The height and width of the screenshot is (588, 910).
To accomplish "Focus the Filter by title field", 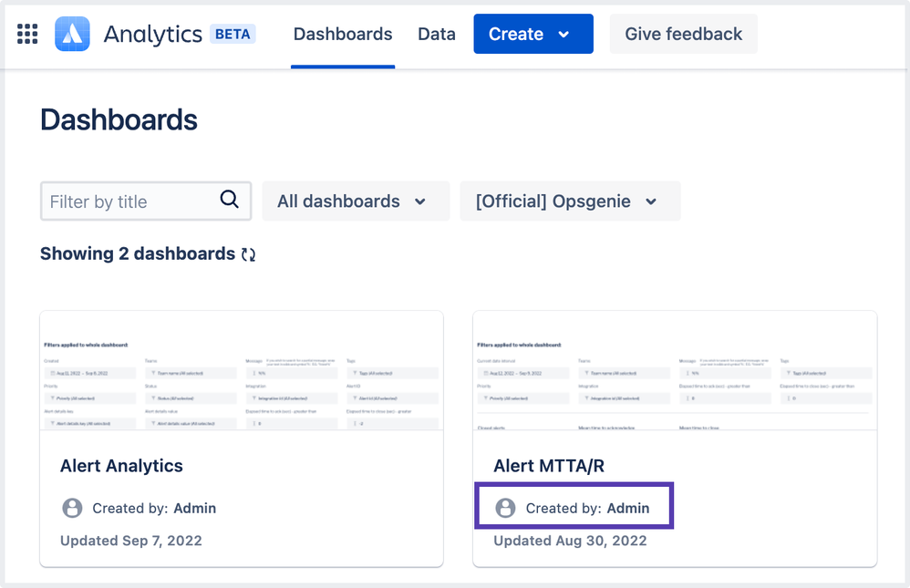I will [146, 201].
